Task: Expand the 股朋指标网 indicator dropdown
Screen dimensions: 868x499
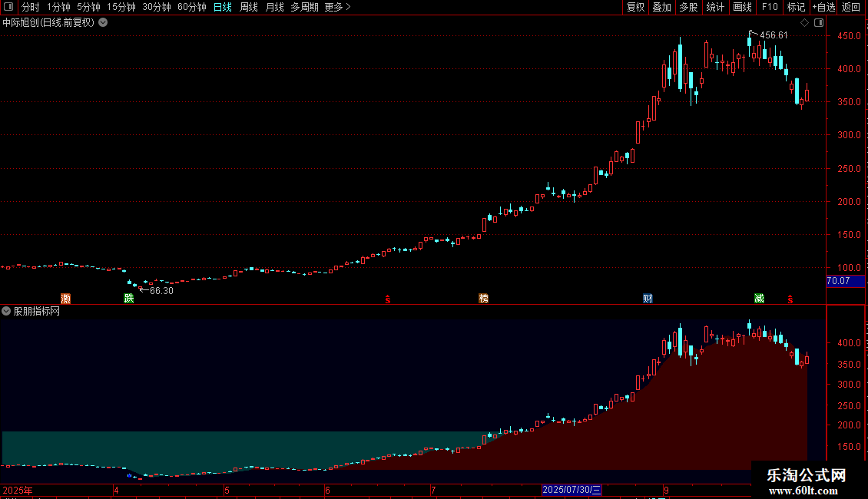Action: click(6, 311)
